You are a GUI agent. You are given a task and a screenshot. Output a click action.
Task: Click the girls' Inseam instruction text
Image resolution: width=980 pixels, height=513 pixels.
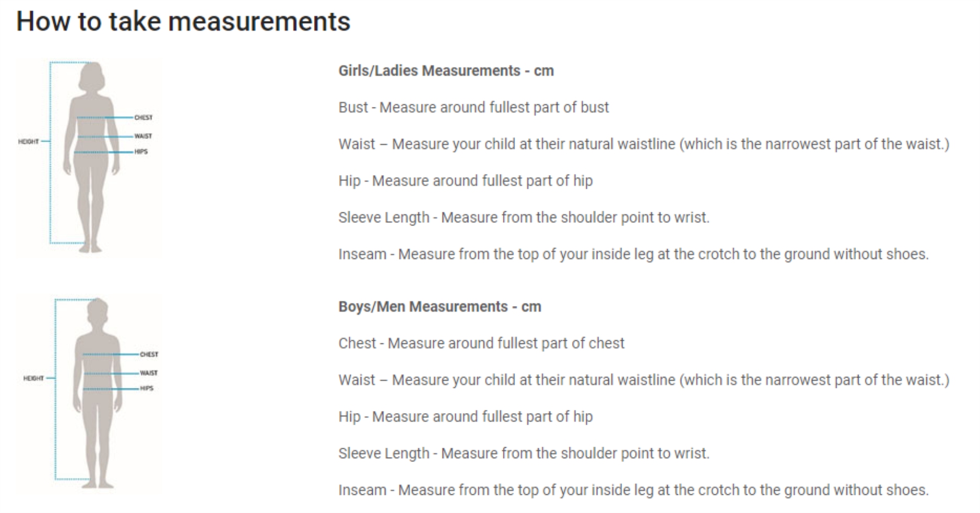tap(633, 255)
